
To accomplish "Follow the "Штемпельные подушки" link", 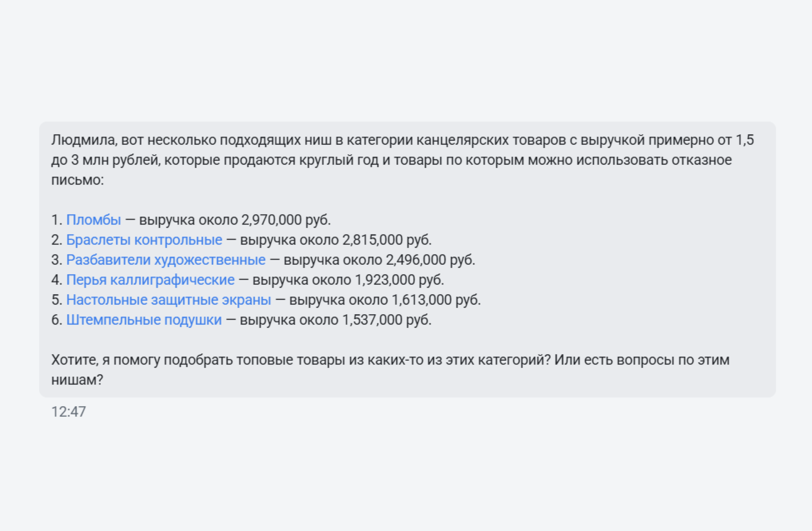I will coord(144,320).
